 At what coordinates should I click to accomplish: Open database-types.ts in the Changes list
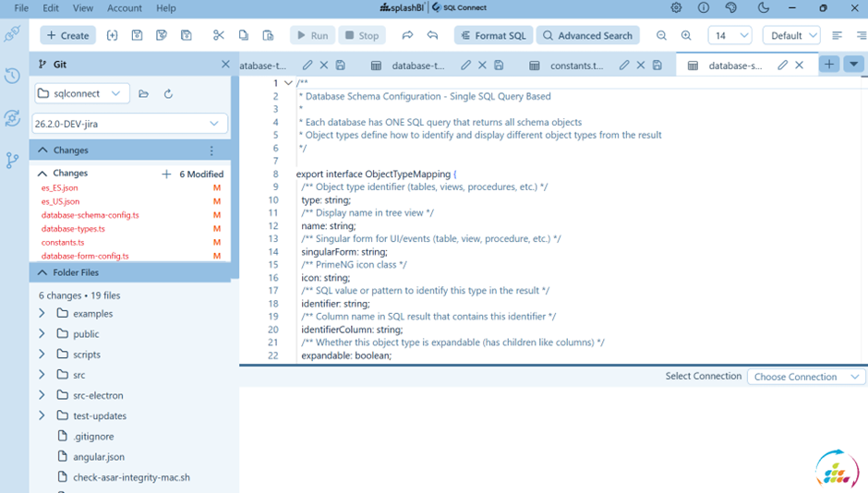click(73, 229)
